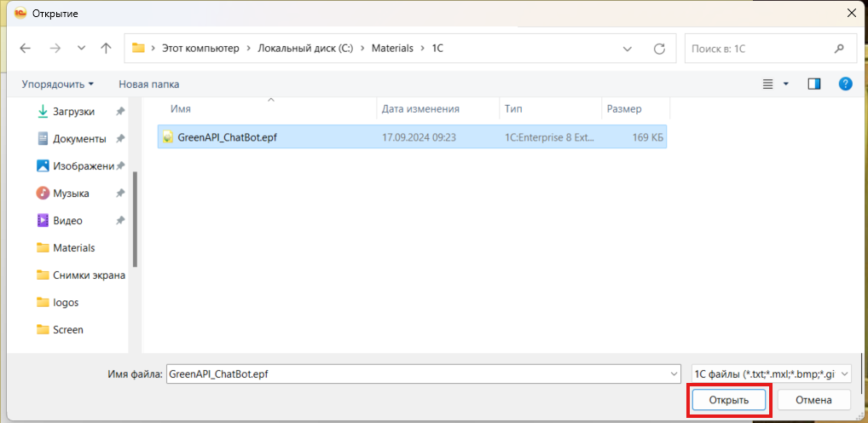Screen dimensions: 868x423
Task: Click Новая папка in toolbar
Action: [x=148, y=84]
